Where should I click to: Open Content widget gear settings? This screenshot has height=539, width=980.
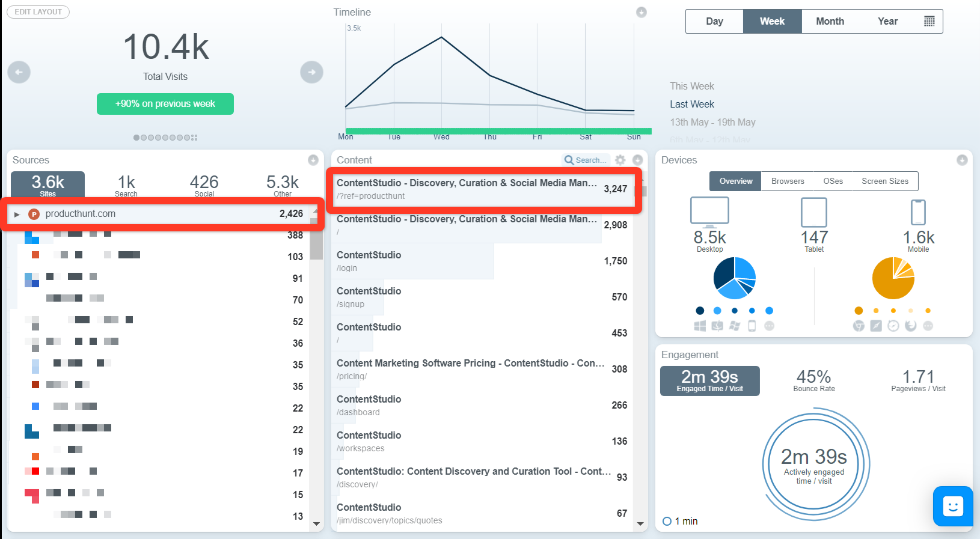click(x=620, y=160)
